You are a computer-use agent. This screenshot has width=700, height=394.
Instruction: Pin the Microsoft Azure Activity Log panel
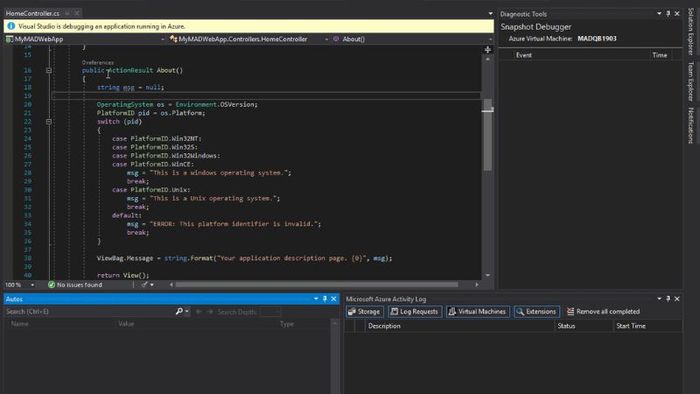668,299
